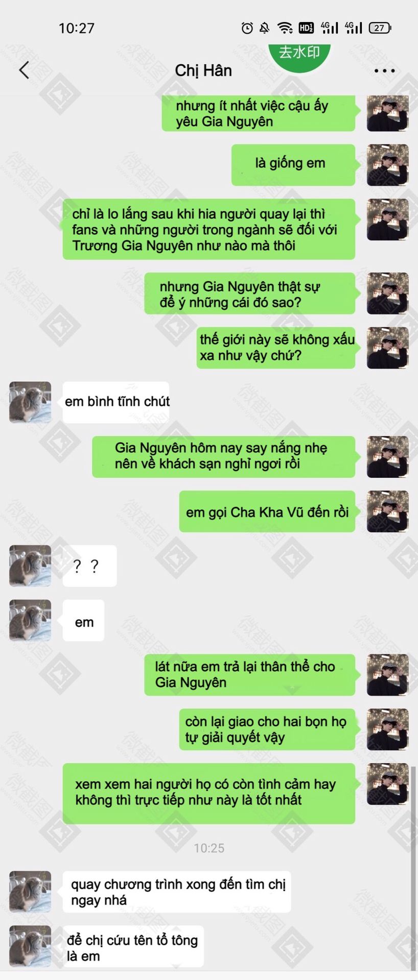
Task: Select the 'em gọi Cha Kha Vũ đến rồi' bubble
Action: pos(267,511)
